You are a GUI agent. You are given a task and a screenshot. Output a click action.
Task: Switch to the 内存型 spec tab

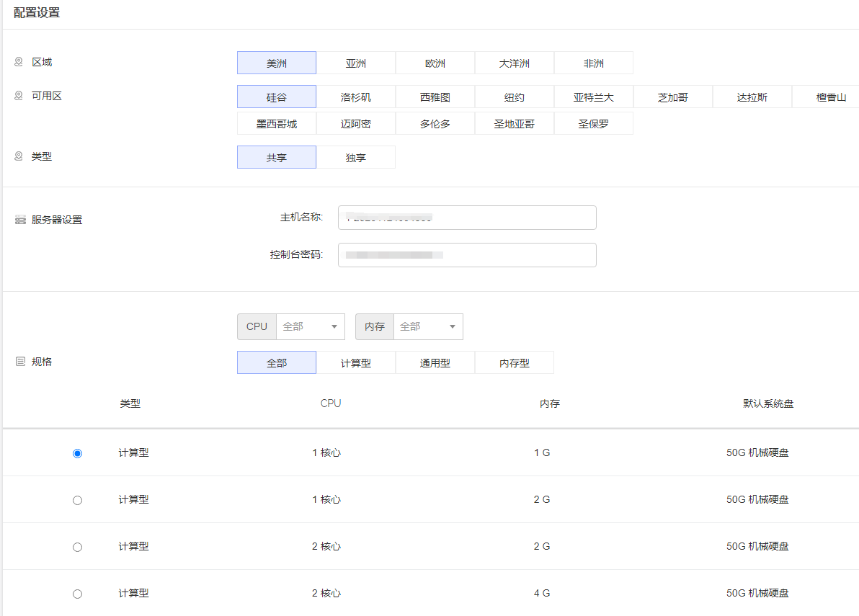[x=515, y=363]
